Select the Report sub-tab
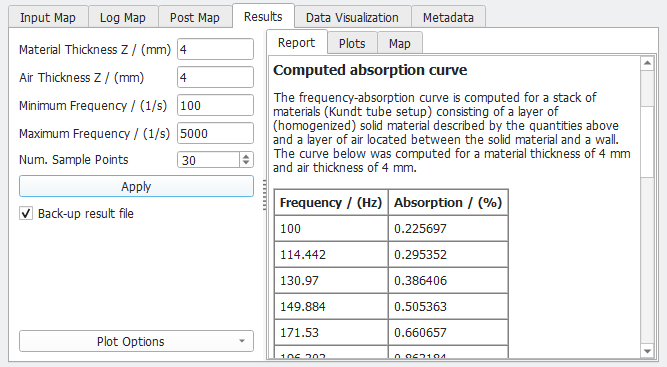The image size is (667, 367). coord(296,43)
